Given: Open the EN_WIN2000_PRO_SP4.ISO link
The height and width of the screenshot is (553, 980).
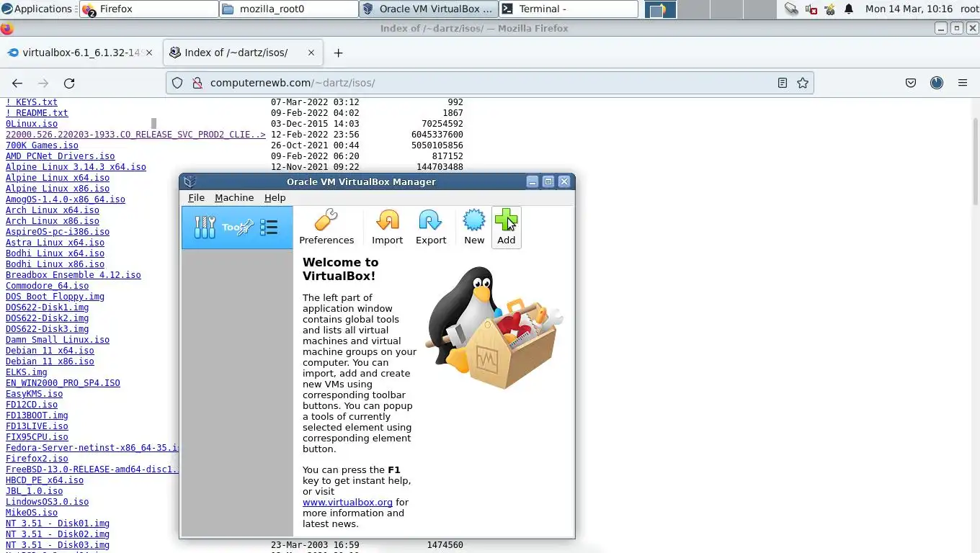Looking at the screenshot, I should [x=63, y=383].
